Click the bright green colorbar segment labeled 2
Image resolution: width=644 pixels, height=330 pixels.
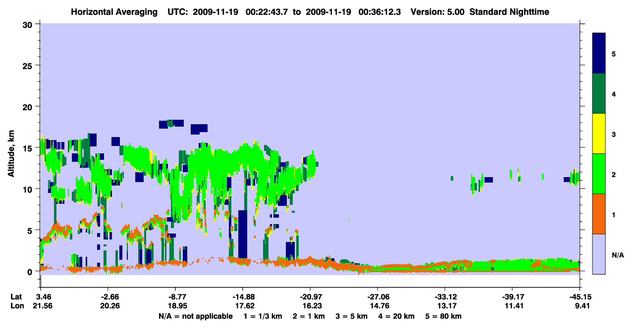tap(599, 174)
